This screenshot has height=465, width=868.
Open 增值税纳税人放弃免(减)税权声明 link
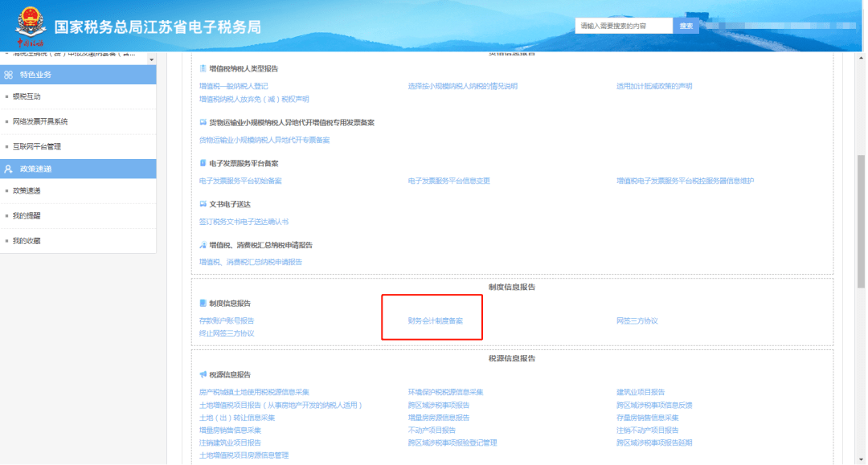coord(254,99)
